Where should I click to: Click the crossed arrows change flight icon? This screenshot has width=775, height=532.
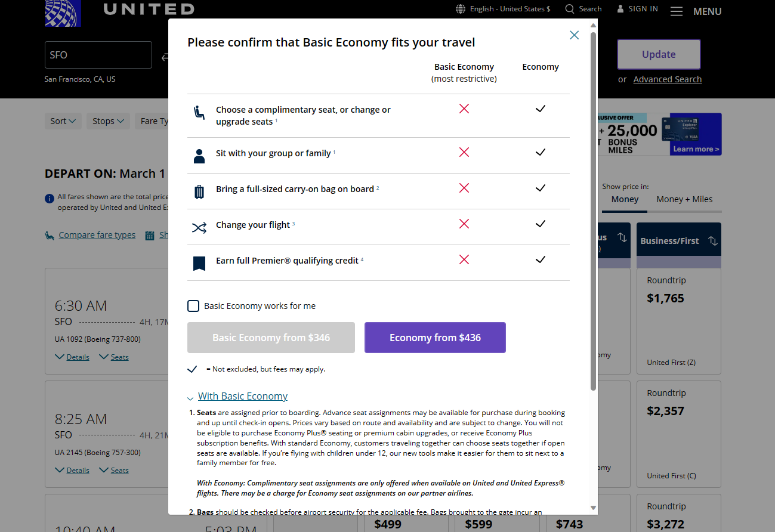click(x=199, y=227)
